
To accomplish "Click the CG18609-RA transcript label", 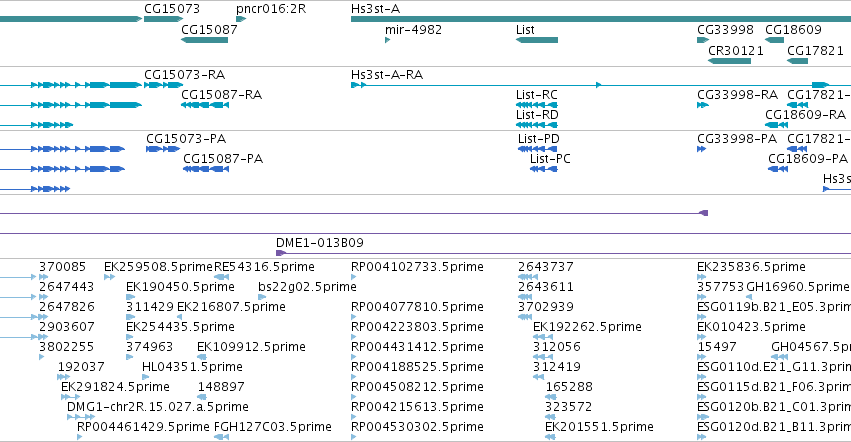I will pyautogui.click(x=805, y=115).
